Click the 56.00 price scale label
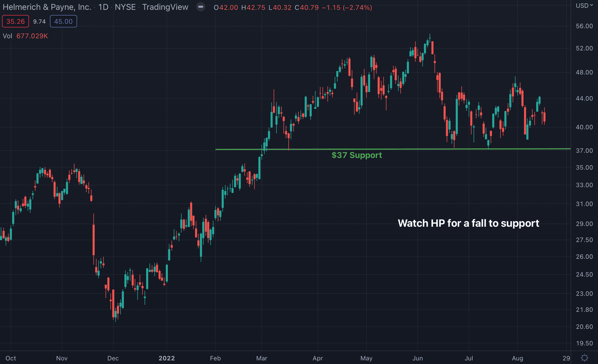The height and width of the screenshot is (364, 598). click(x=584, y=26)
